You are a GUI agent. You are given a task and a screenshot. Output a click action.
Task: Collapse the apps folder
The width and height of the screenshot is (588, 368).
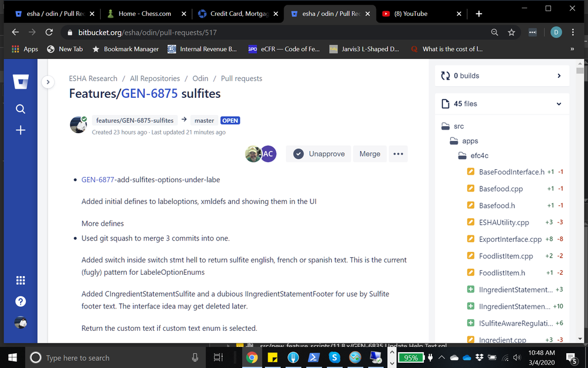click(464, 141)
